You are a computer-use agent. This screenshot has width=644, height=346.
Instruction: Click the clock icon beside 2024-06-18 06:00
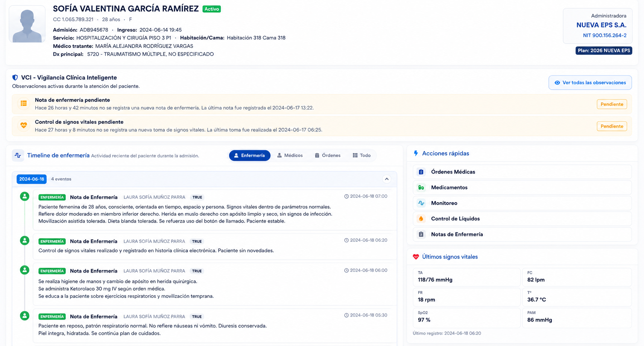coord(346,270)
